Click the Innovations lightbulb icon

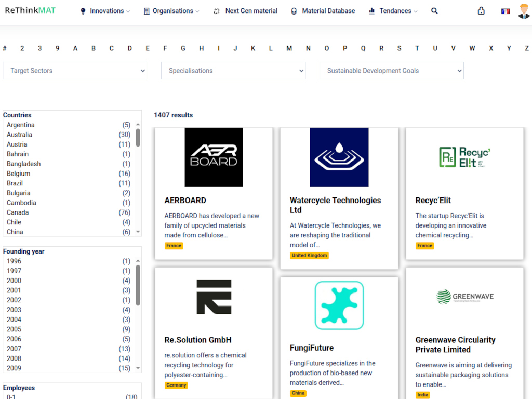pyautogui.click(x=83, y=11)
